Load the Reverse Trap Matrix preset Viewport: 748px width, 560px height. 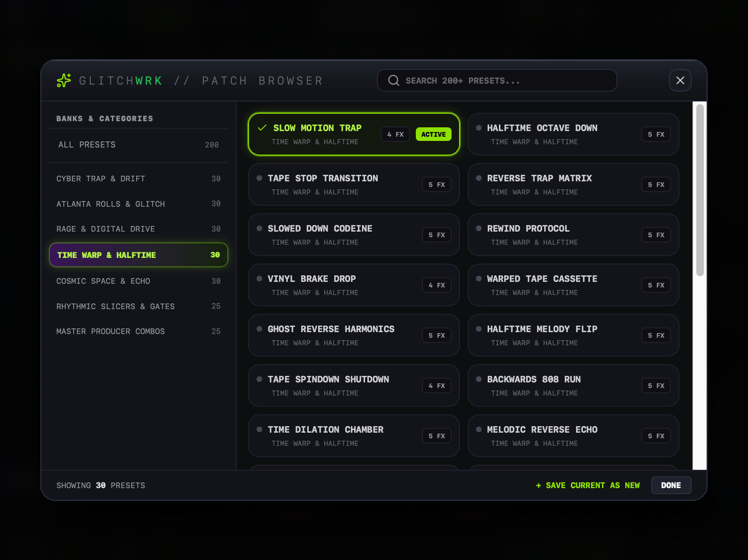click(573, 185)
